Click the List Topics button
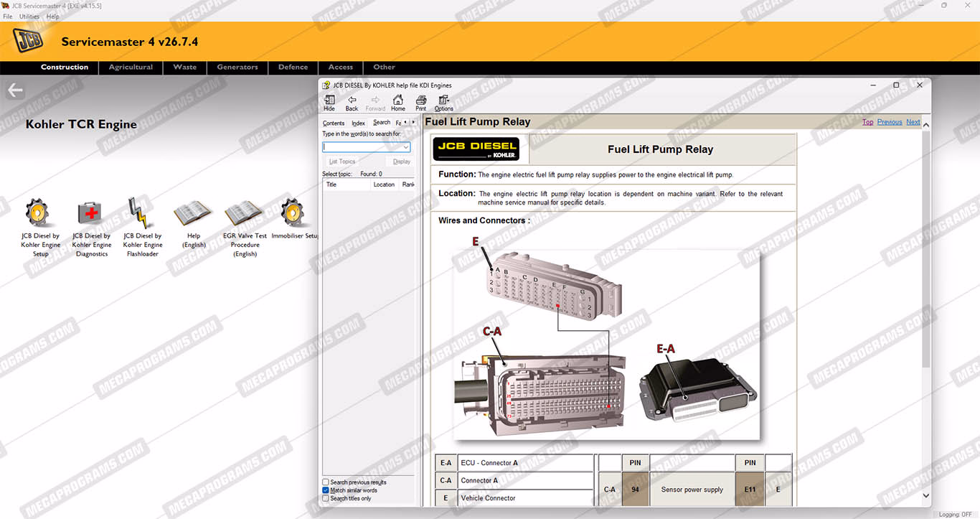 pos(342,162)
